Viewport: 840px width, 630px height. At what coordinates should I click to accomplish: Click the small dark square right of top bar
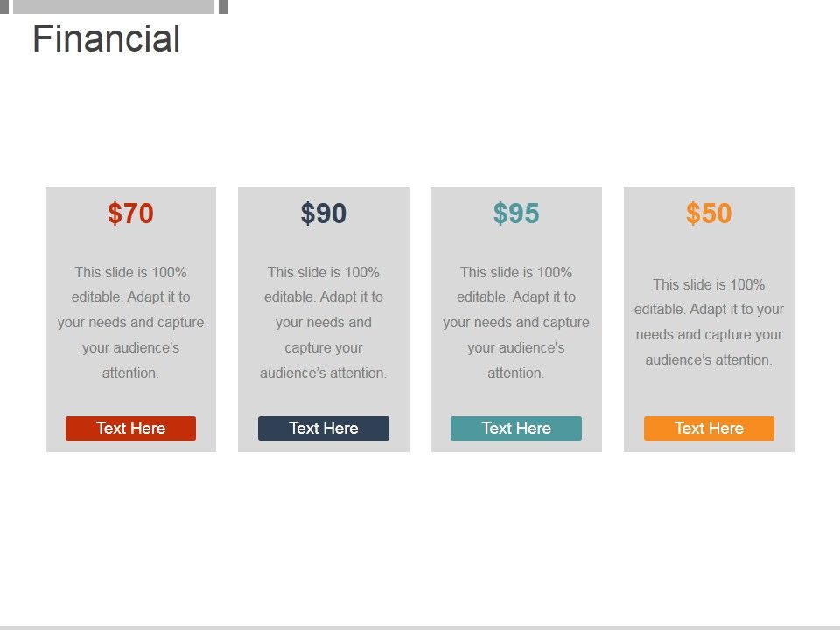tap(223, 6)
